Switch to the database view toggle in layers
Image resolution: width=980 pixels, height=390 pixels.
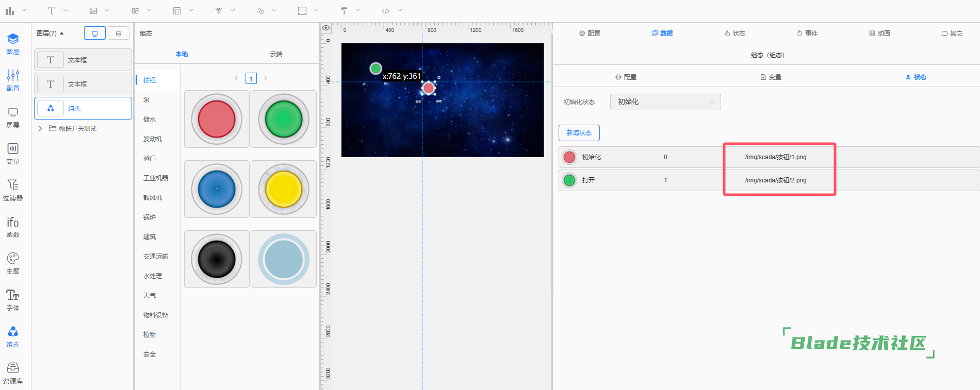pyautogui.click(x=119, y=33)
